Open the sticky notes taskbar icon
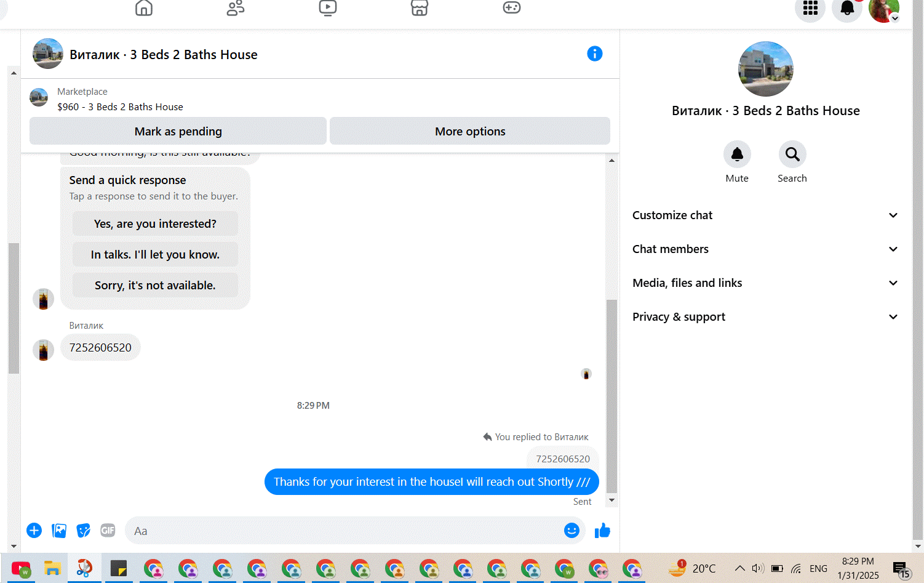Image resolution: width=924 pixels, height=583 pixels. coord(118,568)
